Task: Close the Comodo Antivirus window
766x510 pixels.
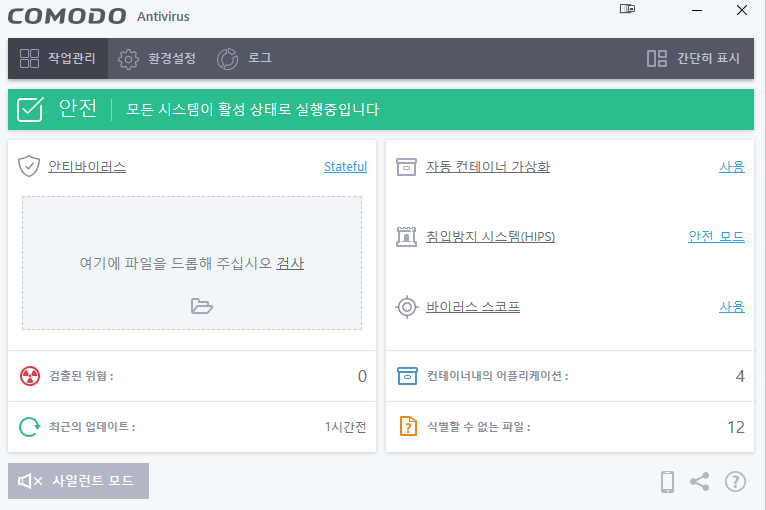Action: pyautogui.click(x=742, y=10)
